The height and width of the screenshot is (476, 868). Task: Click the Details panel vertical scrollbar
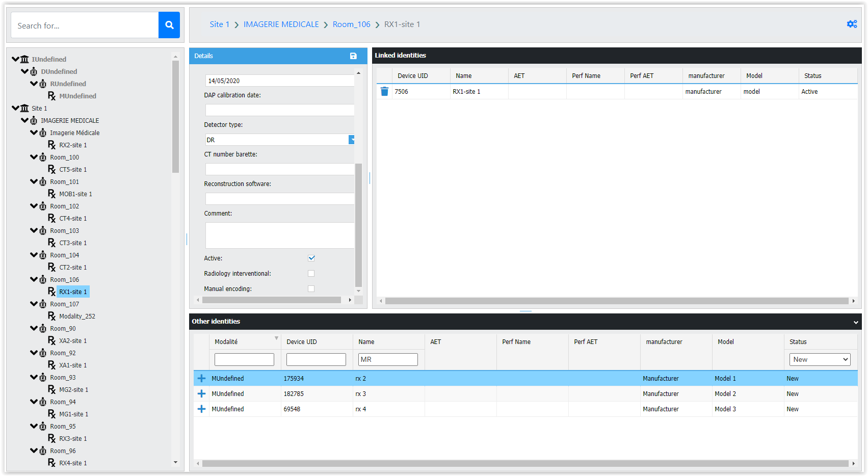click(x=358, y=224)
